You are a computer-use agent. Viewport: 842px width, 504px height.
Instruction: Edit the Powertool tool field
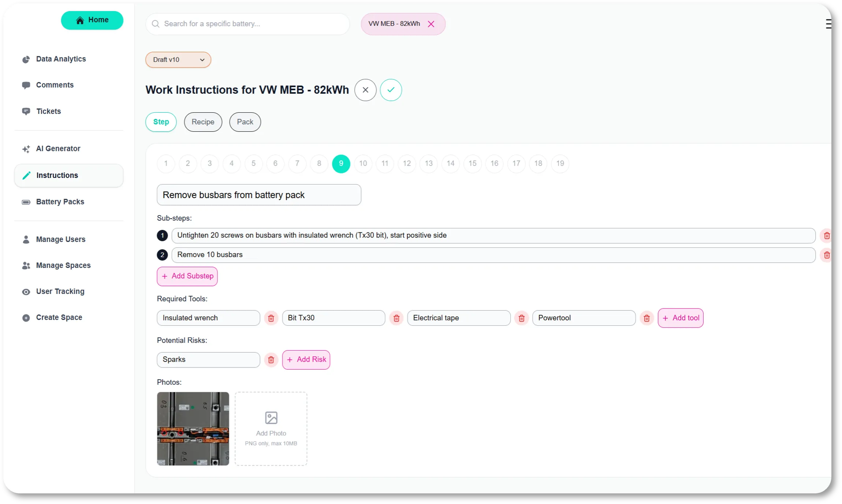pyautogui.click(x=584, y=318)
